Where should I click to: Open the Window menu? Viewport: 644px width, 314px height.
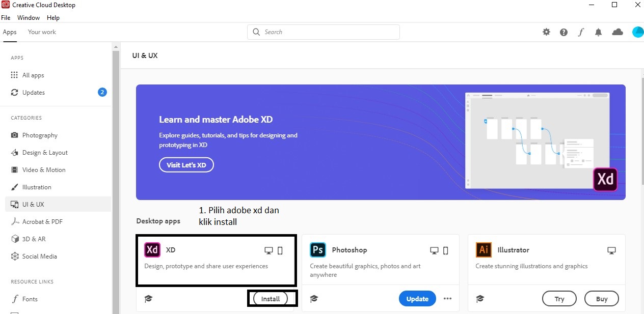(x=29, y=18)
